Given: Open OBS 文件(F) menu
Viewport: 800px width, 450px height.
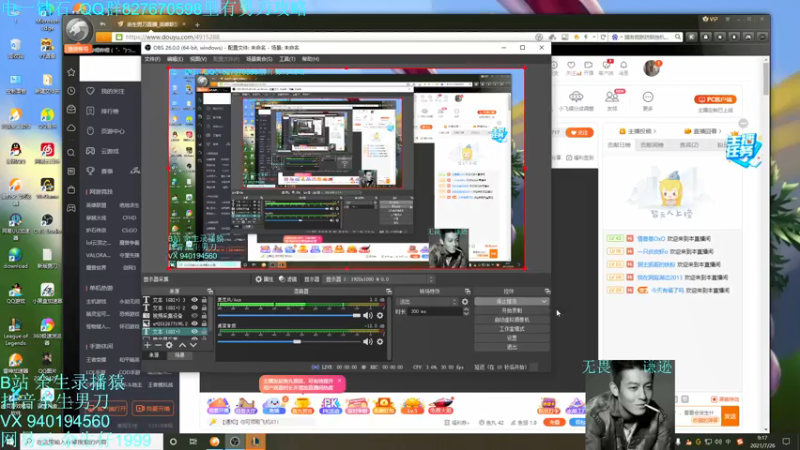Looking at the screenshot, I should point(152,59).
